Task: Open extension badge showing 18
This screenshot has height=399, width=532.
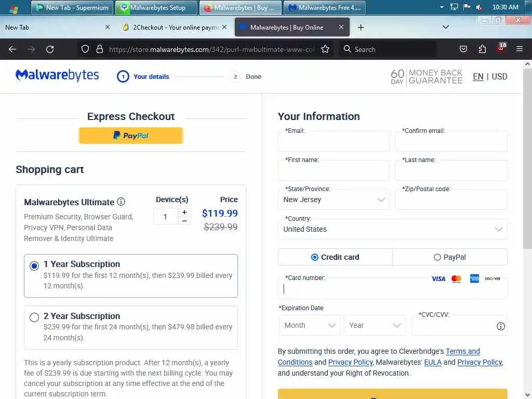Action: pos(501,48)
